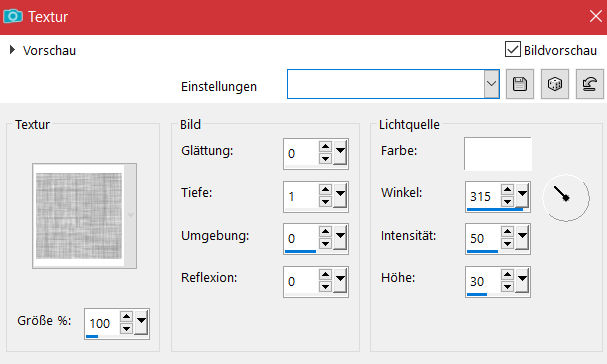This screenshot has height=364, width=607.
Task: Decrease the Tiefe value
Action: [x=325, y=201]
